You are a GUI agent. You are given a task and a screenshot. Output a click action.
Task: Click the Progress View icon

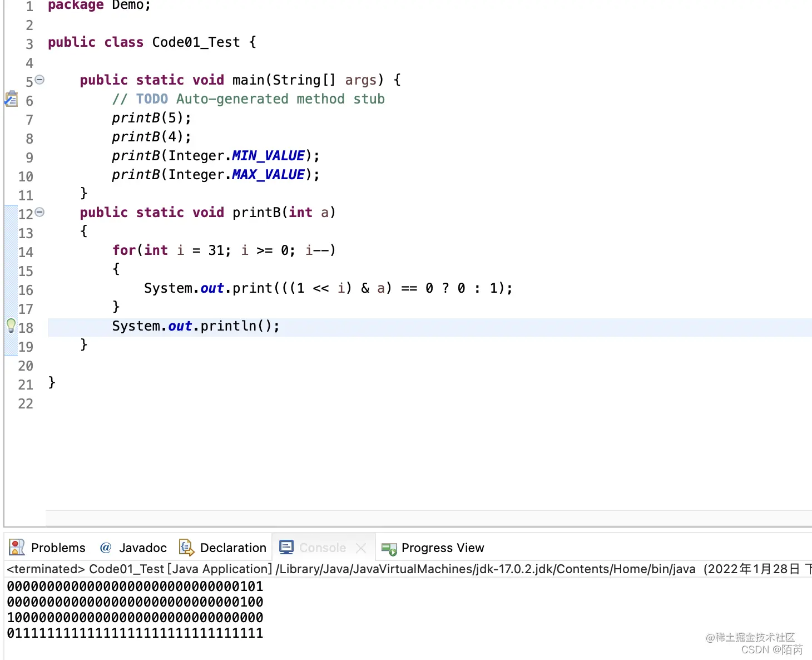point(389,549)
